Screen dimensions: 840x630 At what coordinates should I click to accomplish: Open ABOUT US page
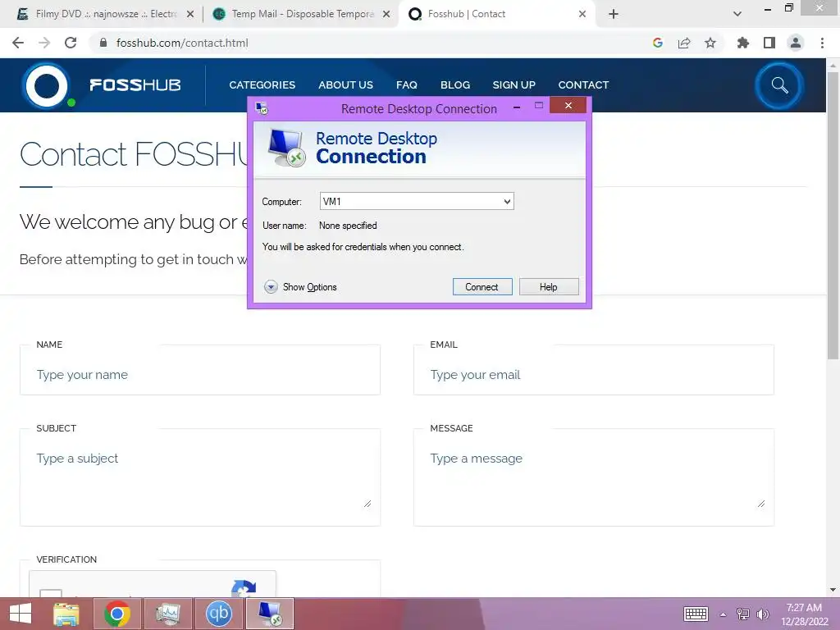(x=345, y=84)
